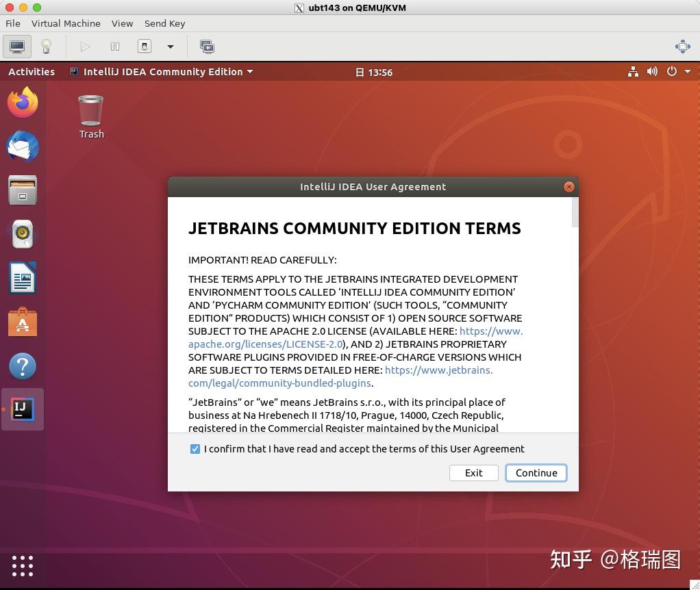Expand the guest system menu chevron
Screen dimensions: 700x590
point(688,71)
